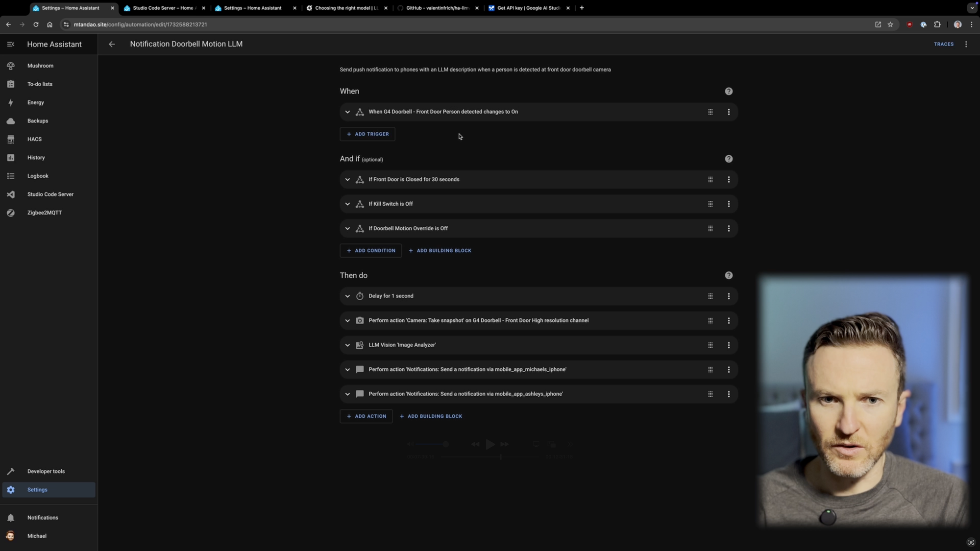Open three-dot menu for Kill Switch condition
980x551 pixels.
tap(729, 204)
